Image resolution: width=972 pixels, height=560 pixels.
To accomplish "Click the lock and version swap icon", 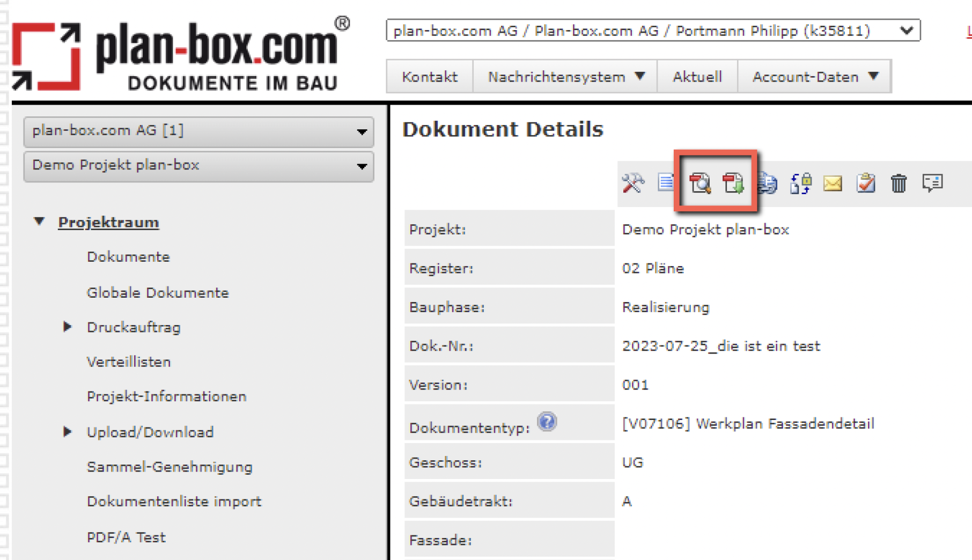I will point(800,183).
